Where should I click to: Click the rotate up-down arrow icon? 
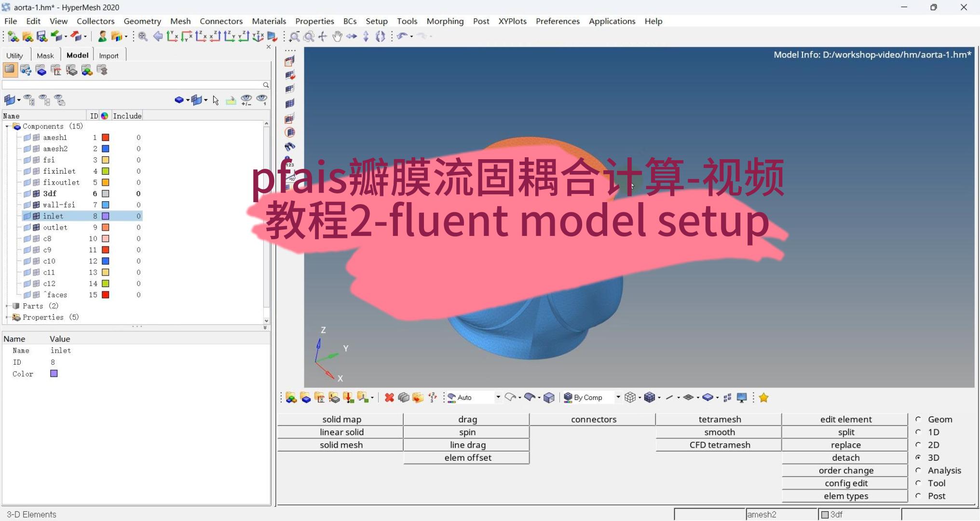pos(366,36)
